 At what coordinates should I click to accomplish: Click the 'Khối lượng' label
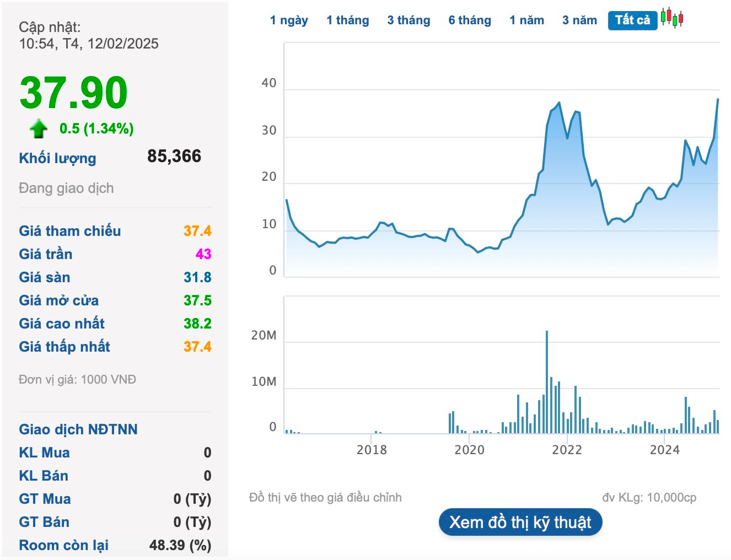pyautogui.click(x=57, y=158)
